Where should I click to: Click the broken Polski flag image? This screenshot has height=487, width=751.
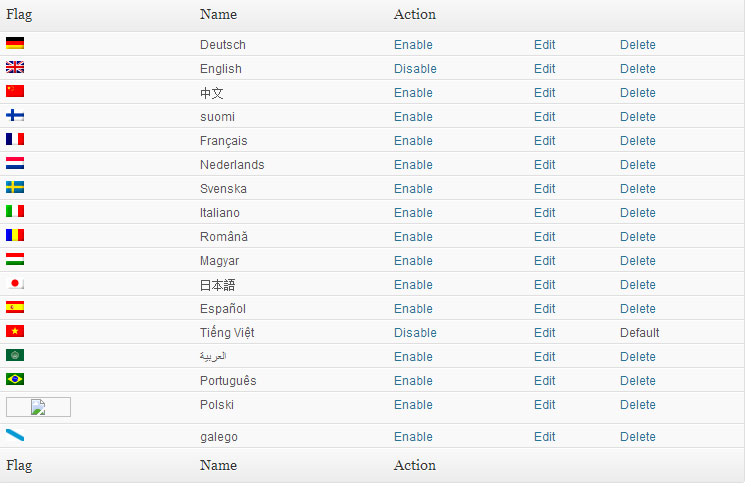(38, 407)
